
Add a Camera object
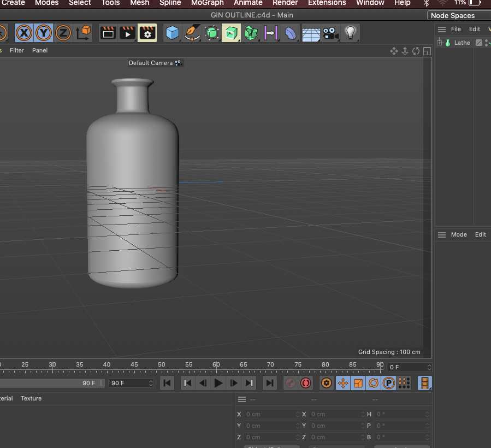tap(330, 33)
